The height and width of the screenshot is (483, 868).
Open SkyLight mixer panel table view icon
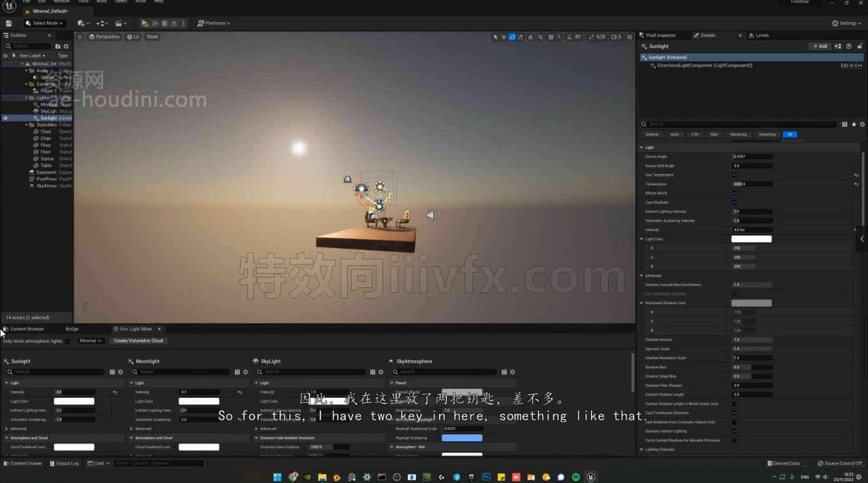[x=373, y=372]
